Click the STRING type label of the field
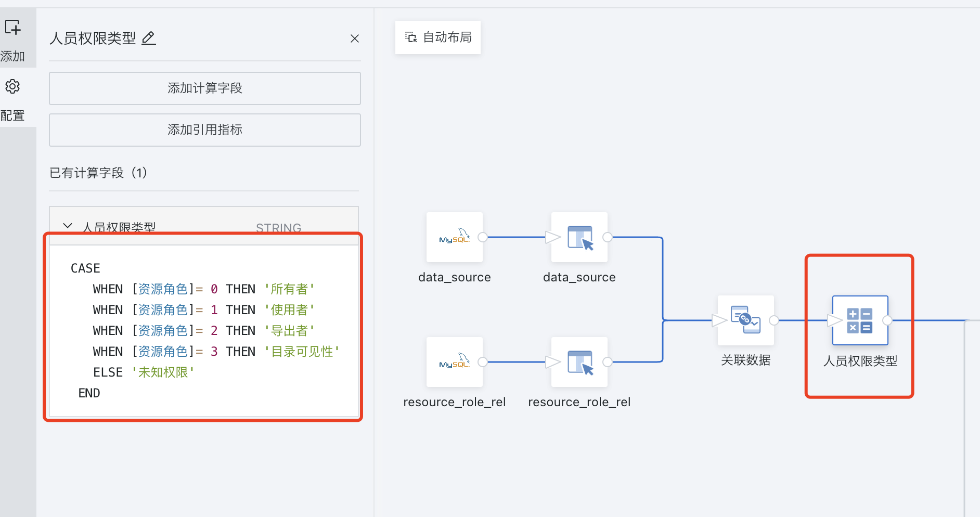This screenshot has height=517, width=980. [278, 227]
